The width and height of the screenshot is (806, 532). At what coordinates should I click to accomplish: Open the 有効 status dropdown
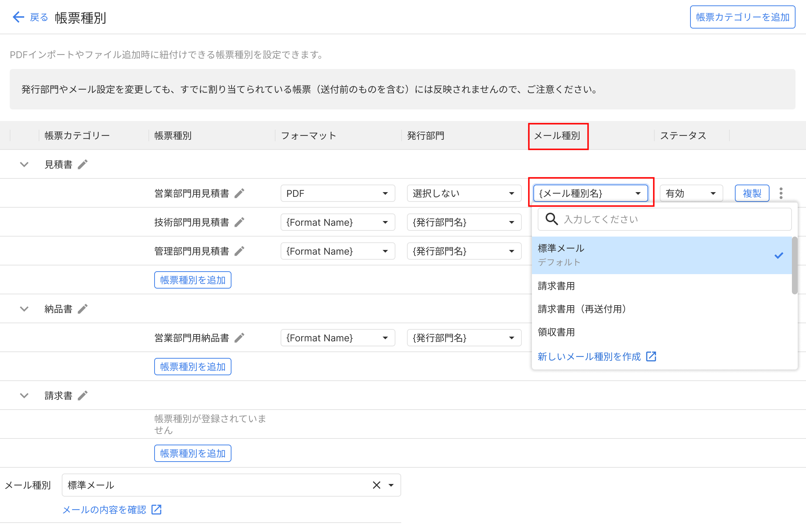tap(691, 193)
